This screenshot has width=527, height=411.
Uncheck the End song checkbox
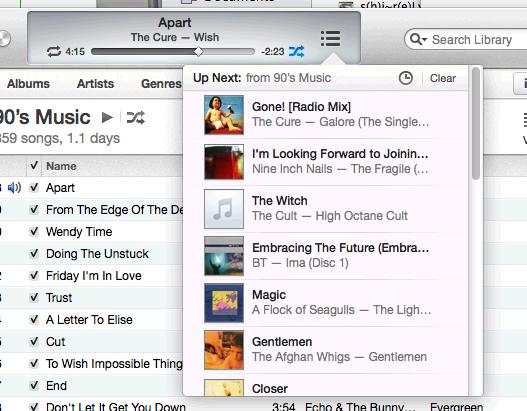click(x=34, y=385)
